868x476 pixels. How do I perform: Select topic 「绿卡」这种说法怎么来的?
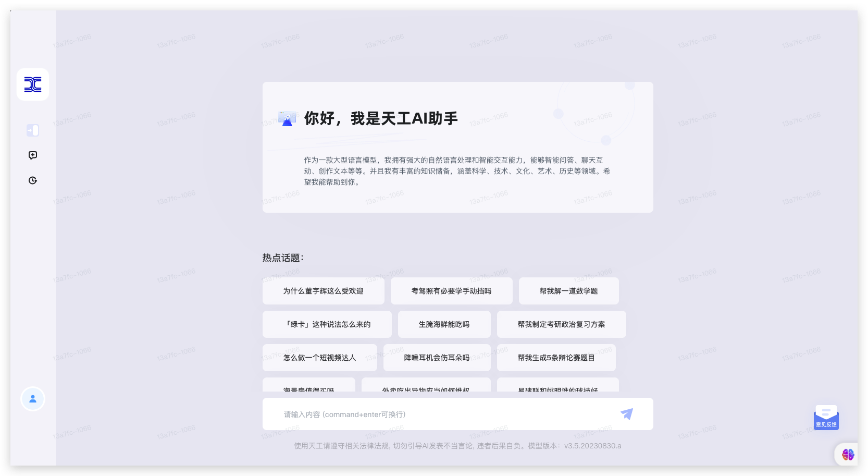click(327, 324)
